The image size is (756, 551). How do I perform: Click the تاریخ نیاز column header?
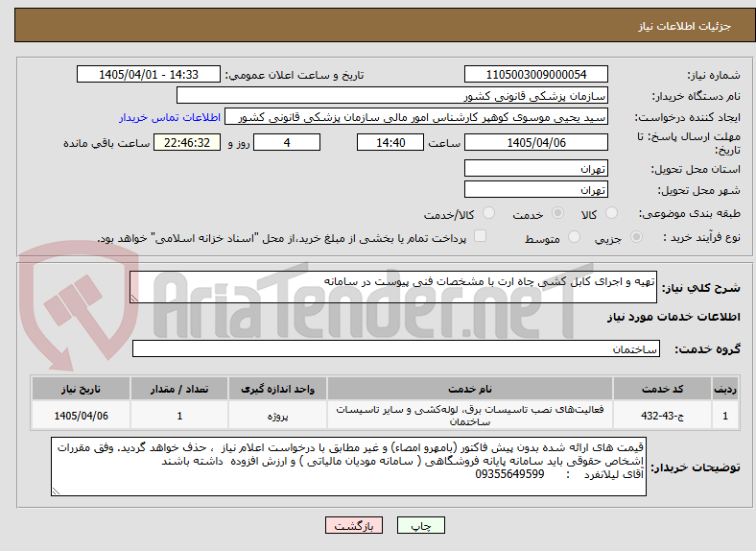pos(81,389)
